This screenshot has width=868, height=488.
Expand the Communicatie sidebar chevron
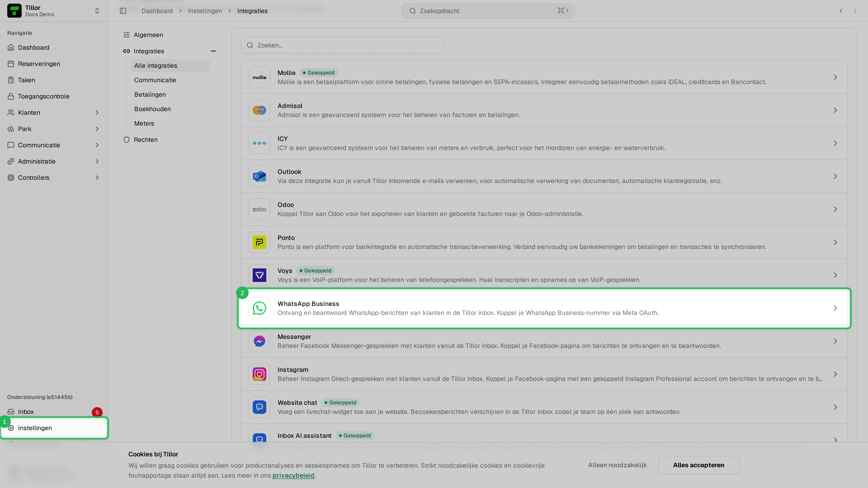click(x=97, y=145)
